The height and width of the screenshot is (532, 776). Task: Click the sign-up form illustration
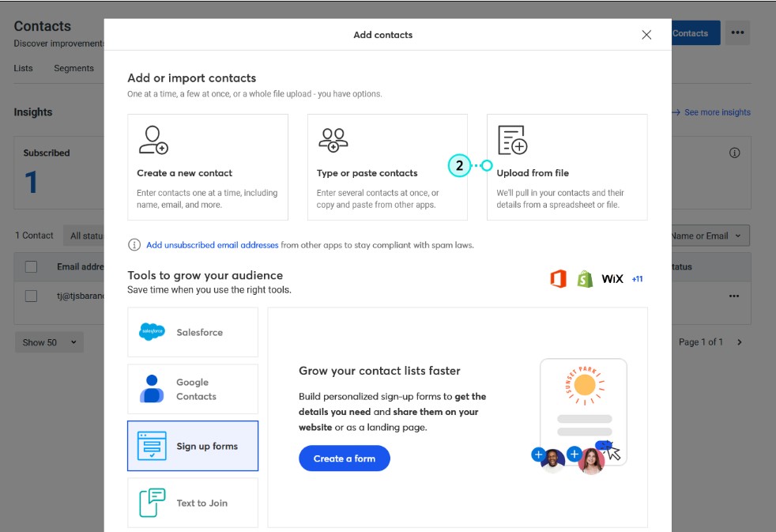[x=579, y=416]
